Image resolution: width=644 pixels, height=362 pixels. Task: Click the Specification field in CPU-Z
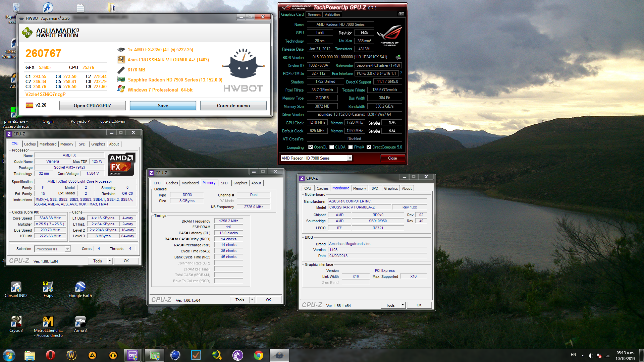[x=86, y=181]
